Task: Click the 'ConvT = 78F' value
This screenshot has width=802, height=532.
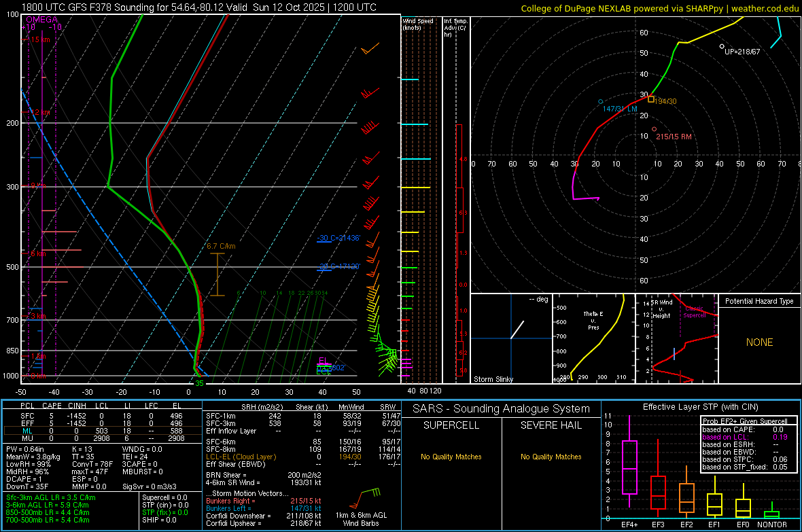Action: pos(92,465)
